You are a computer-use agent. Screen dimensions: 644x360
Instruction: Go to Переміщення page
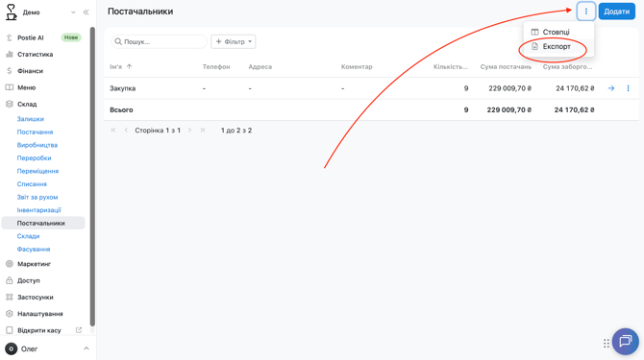(37, 171)
